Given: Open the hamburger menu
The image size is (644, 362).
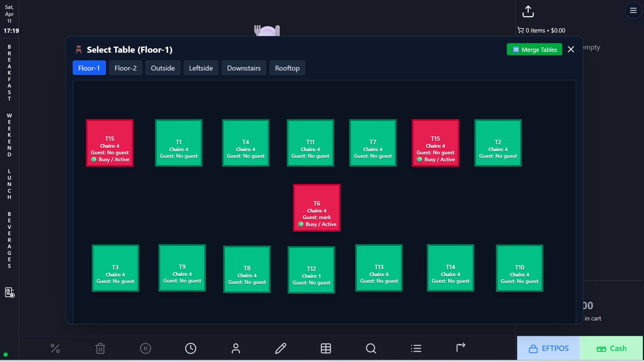Looking at the screenshot, I should 633,10.
